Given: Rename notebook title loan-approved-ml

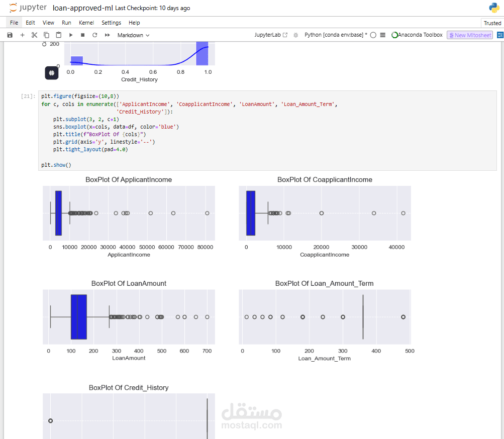Looking at the screenshot, I should pyautogui.click(x=82, y=8).
